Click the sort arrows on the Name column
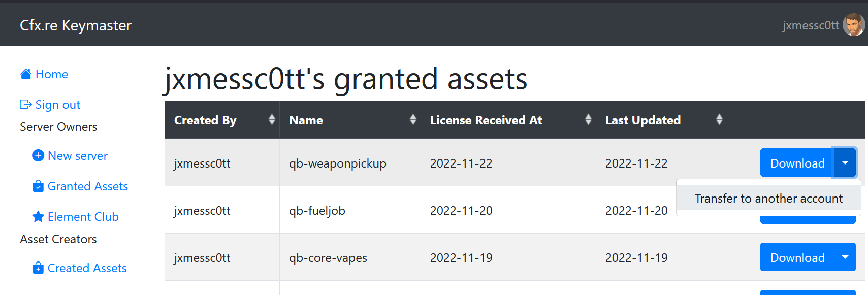The width and height of the screenshot is (868, 295). [412, 119]
